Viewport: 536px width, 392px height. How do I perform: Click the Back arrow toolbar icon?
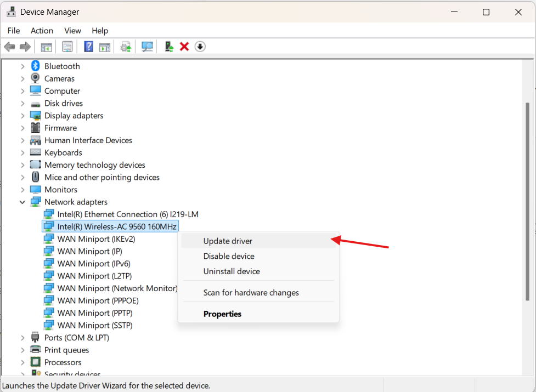[x=9, y=47]
